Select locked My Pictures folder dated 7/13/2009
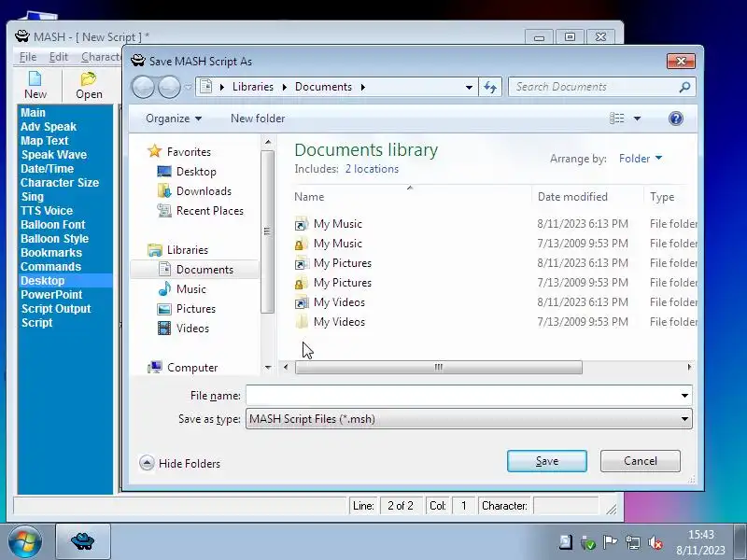This screenshot has height=560, width=747. point(342,283)
